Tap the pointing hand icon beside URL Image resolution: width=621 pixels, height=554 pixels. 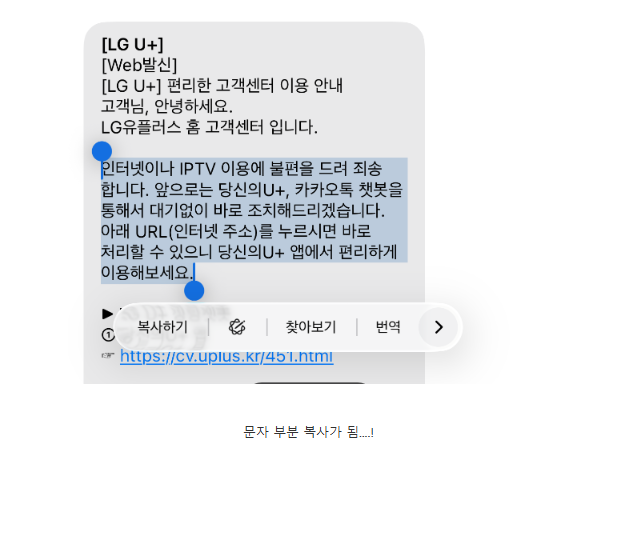(x=108, y=356)
